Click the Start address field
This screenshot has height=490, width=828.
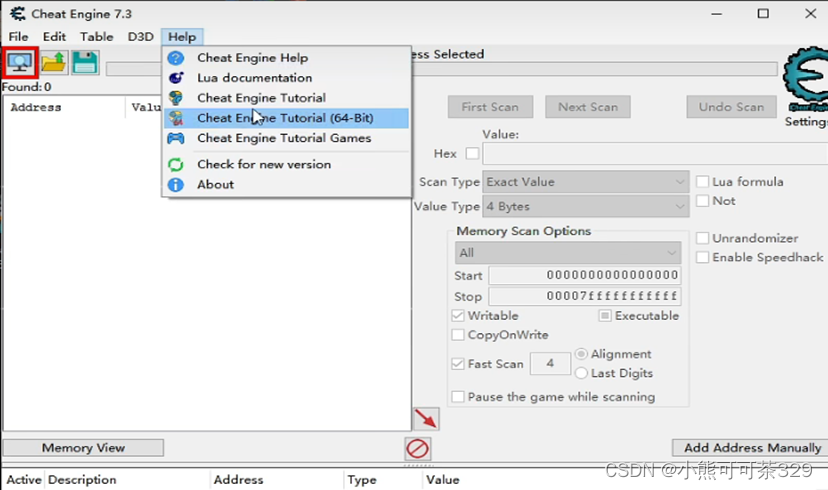[585, 275]
